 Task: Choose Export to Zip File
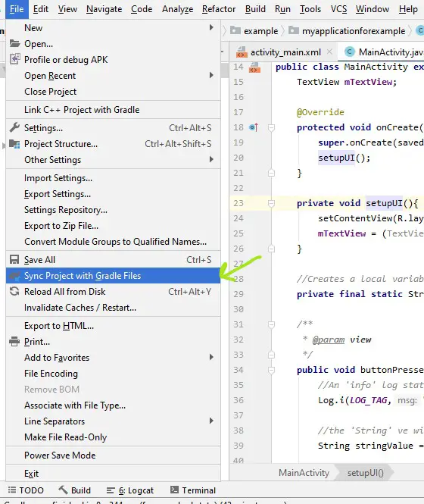113,226
